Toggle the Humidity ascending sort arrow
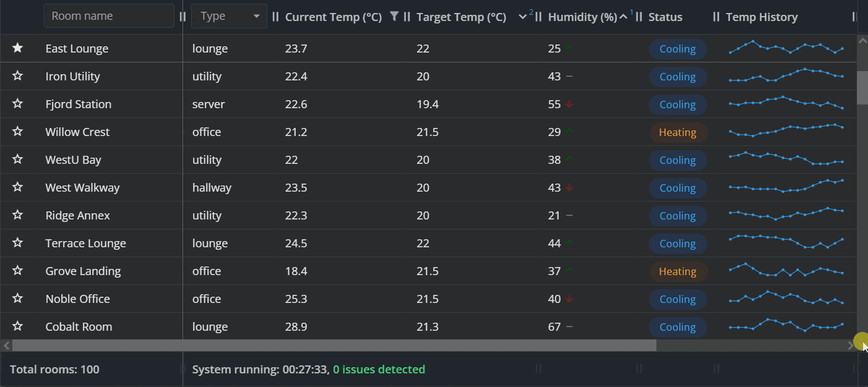Screen dimensions: 868x387 click(x=623, y=17)
